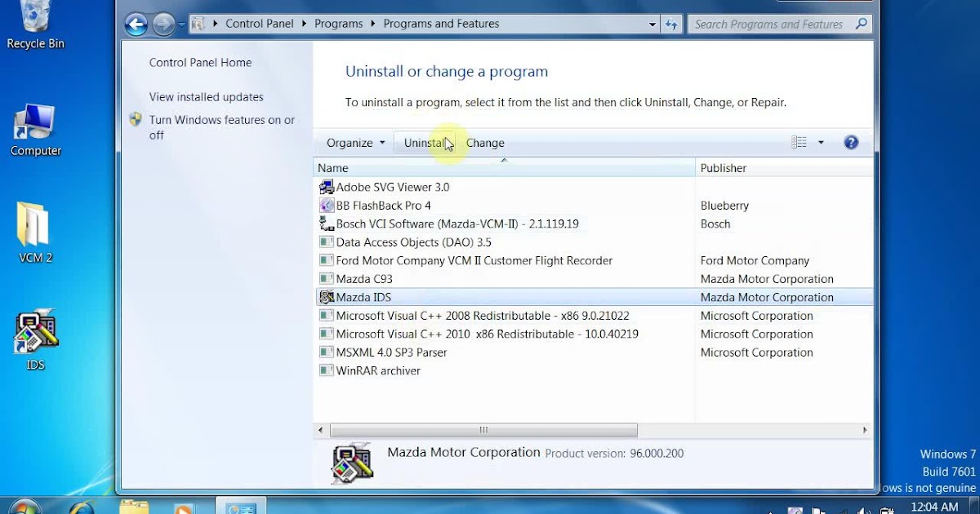The width and height of the screenshot is (980, 514).
Task: Select the Mazda C93 entry
Action: tap(364, 279)
